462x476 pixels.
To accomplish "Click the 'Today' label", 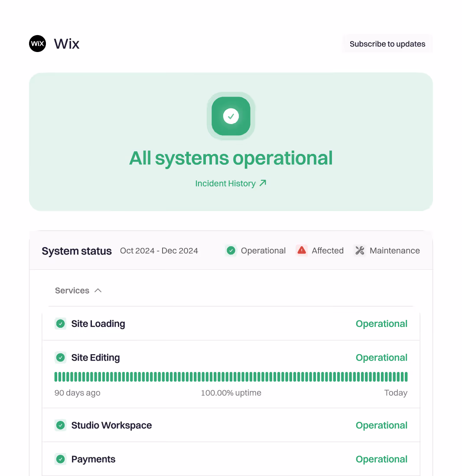I will (x=396, y=393).
